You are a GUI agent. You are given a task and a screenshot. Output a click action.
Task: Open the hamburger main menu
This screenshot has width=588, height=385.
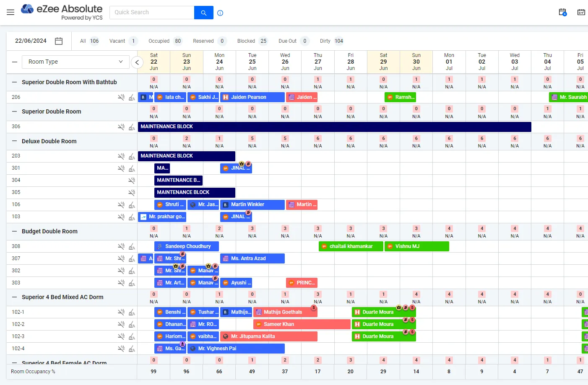point(10,13)
